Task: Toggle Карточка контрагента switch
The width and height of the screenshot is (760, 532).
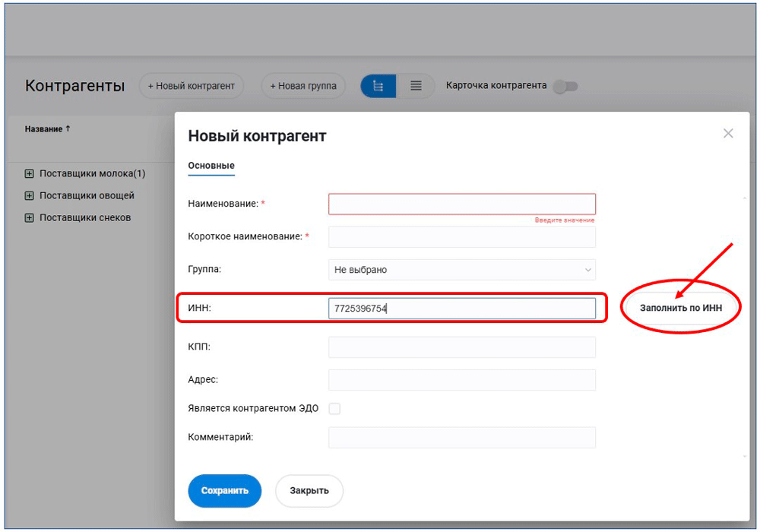Action: 565,87
